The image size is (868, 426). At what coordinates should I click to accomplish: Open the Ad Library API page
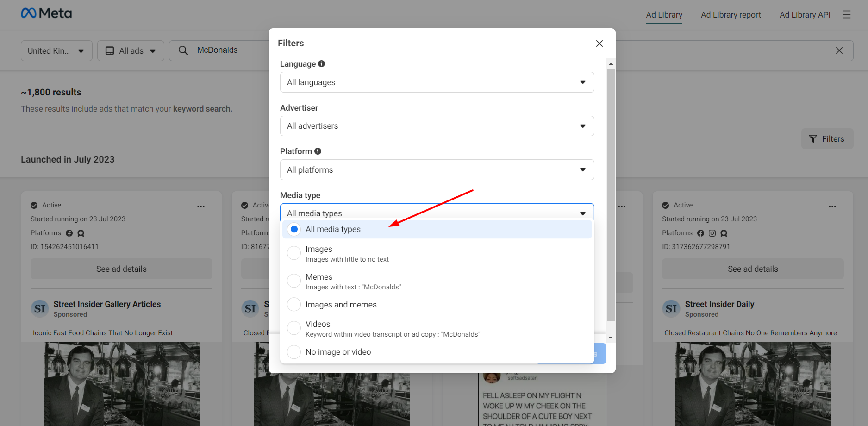coord(805,14)
